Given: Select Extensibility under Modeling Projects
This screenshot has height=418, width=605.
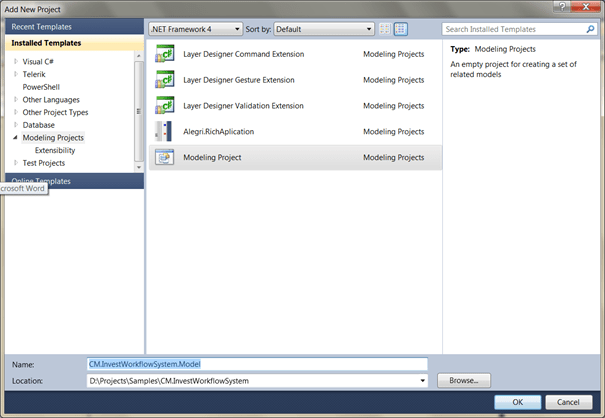Looking at the screenshot, I should pyautogui.click(x=54, y=150).
